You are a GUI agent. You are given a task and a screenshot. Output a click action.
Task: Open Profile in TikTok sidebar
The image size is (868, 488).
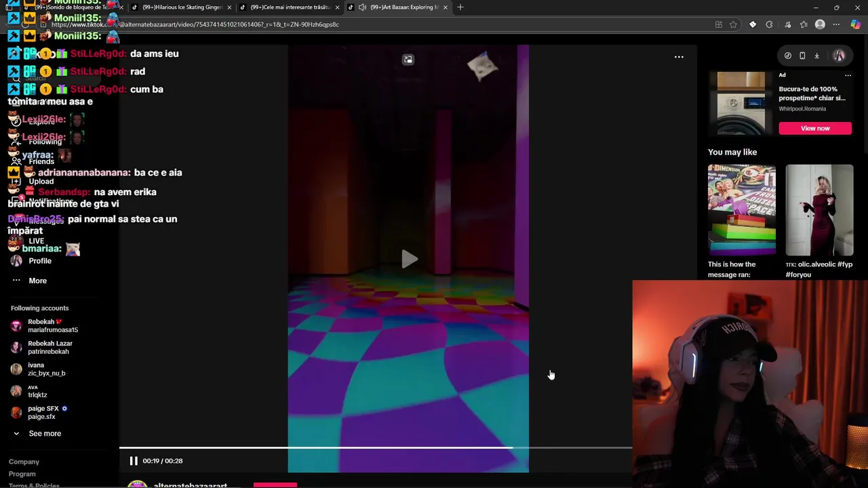(39, 261)
